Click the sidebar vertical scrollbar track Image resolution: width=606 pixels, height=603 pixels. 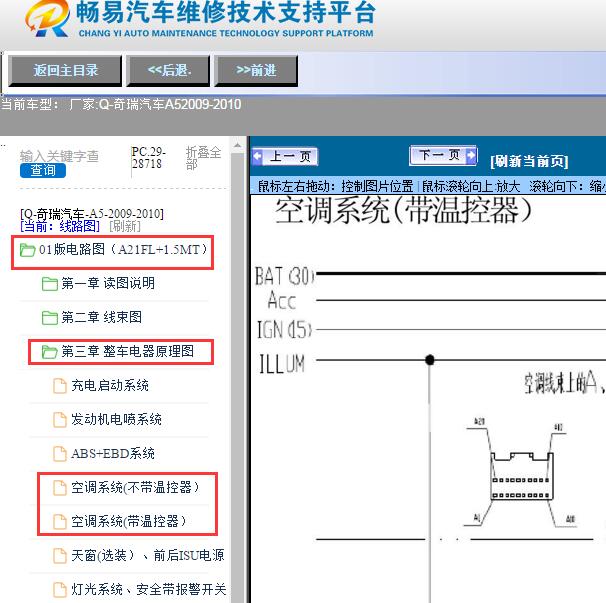pyautogui.click(x=238, y=377)
